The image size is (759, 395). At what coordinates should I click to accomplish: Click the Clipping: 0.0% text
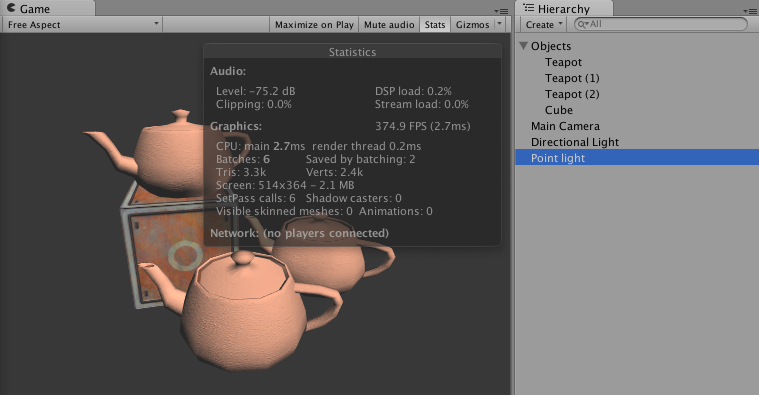point(253,104)
